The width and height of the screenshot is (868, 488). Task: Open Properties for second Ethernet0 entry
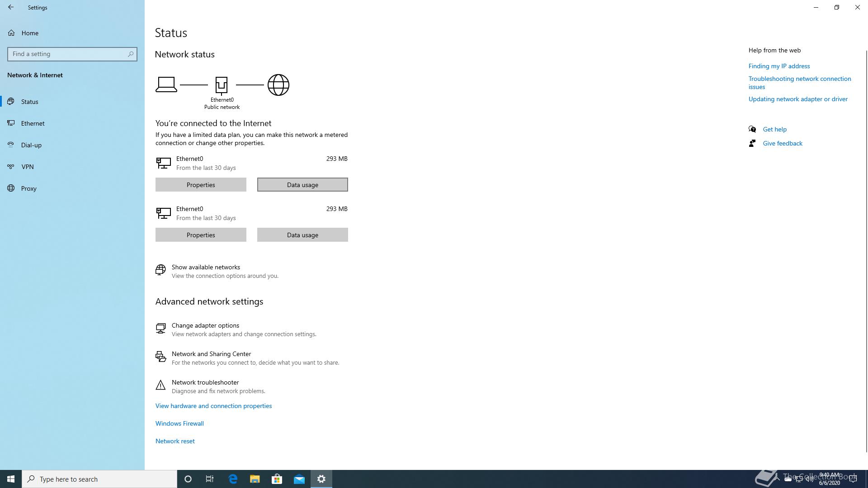[201, 235]
